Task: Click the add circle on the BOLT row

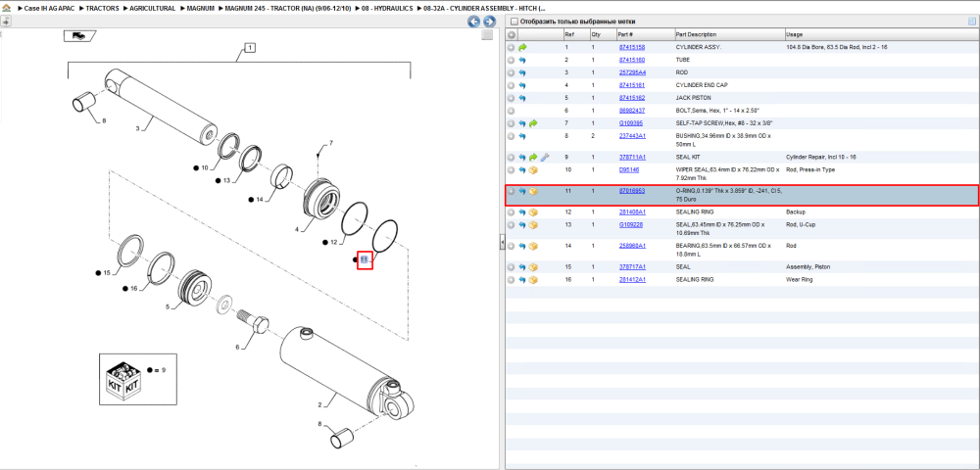Action: pos(512,111)
